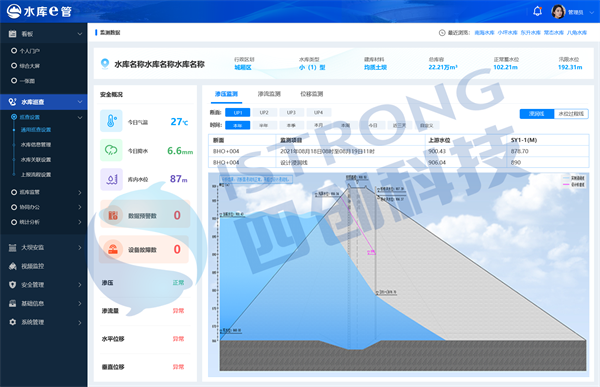Select section UP4
The width and height of the screenshot is (600, 387).
(x=319, y=113)
